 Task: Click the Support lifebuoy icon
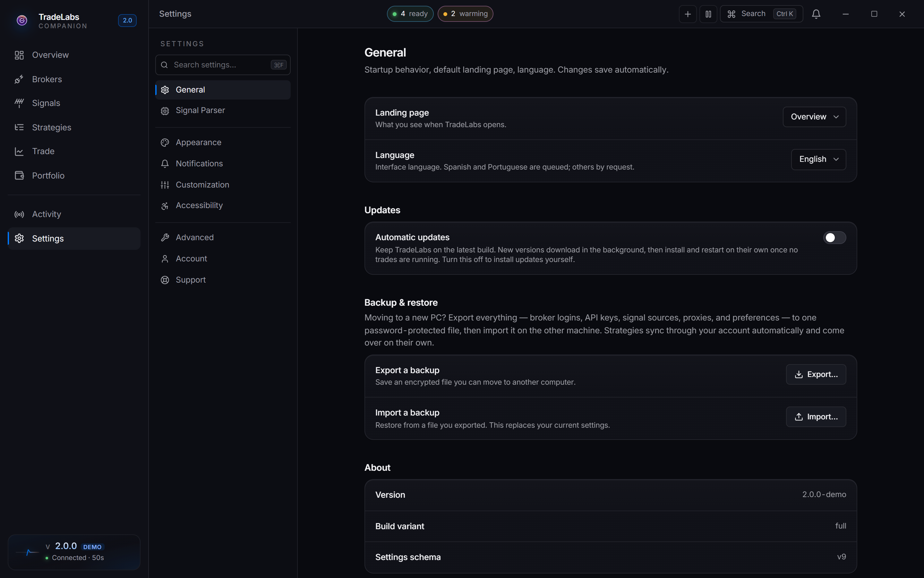[x=165, y=280]
